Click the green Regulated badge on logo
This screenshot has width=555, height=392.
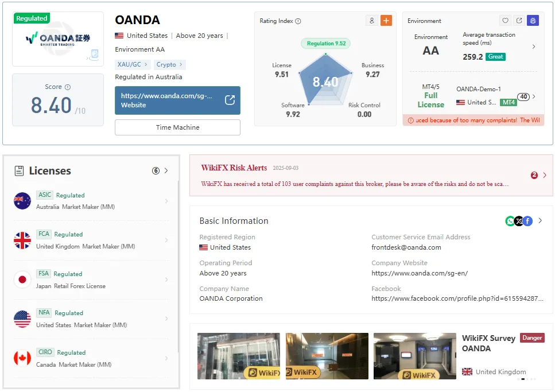[x=32, y=18]
